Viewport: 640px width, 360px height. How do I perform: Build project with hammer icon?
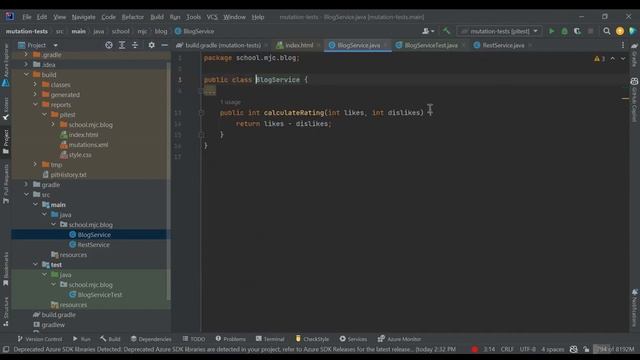[446, 31]
